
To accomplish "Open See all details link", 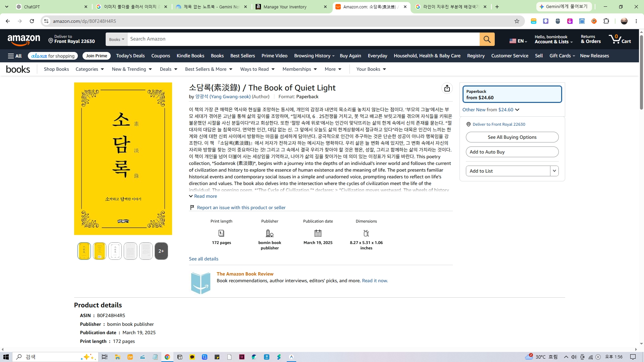I will (x=204, y=259).
